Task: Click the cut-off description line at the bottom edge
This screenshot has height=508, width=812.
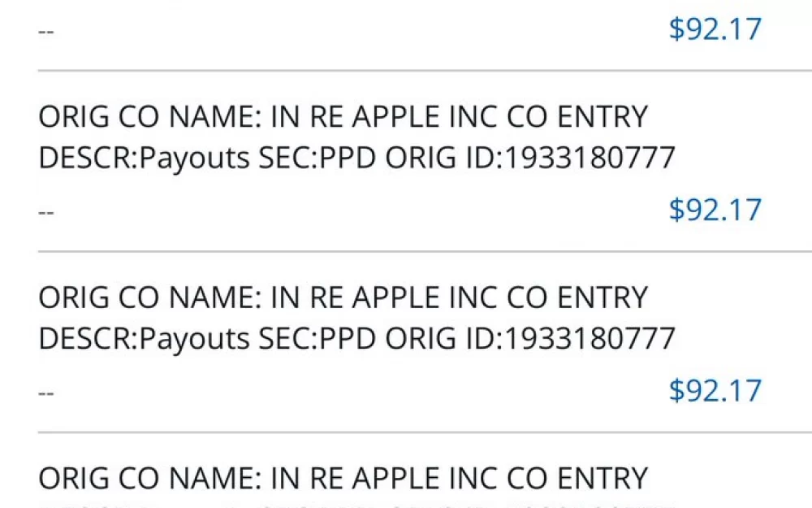Action: [x=356, y=505]
